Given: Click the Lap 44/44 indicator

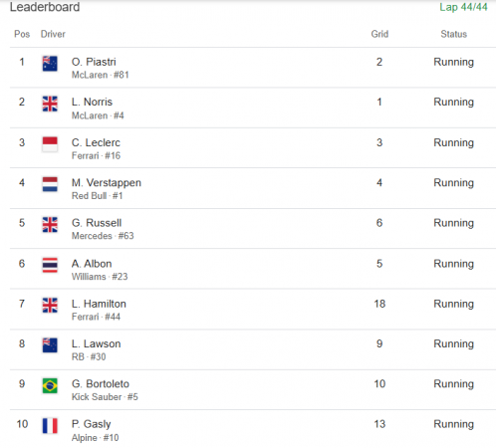Looking at the screenshot, I should [x=463, y=7].
